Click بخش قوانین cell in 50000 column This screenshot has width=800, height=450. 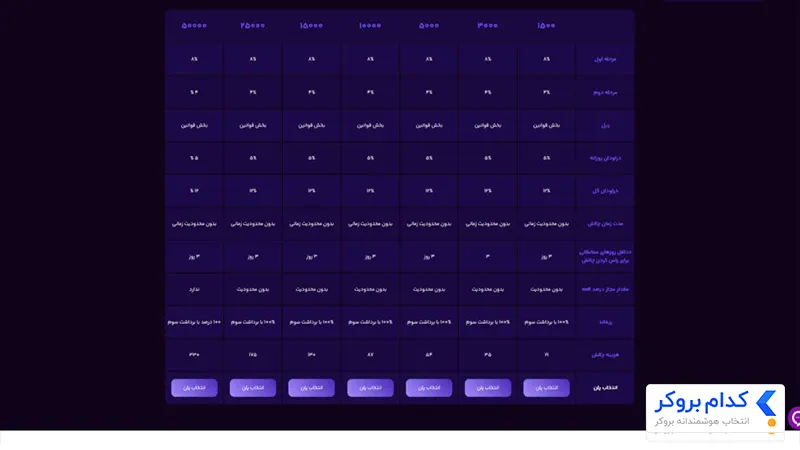click(x=194, y=126)
